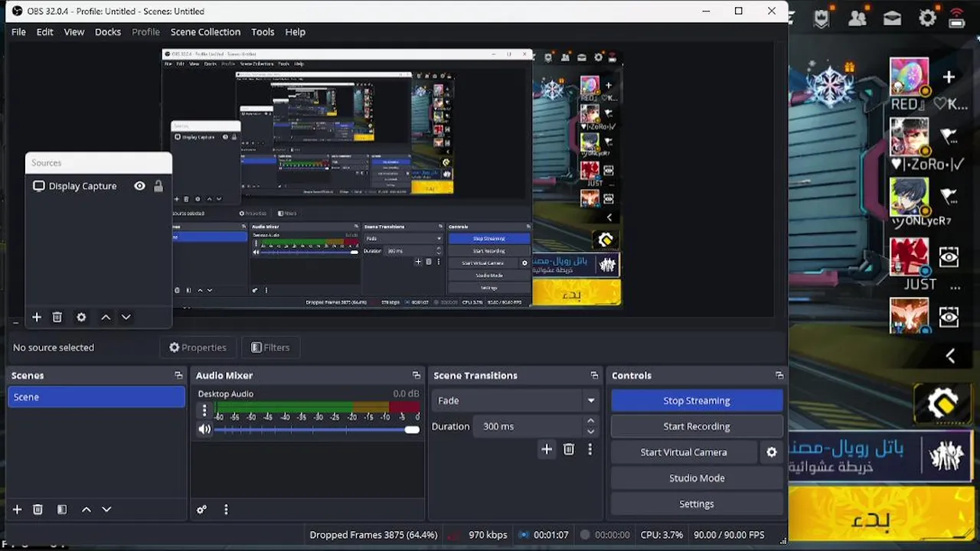980x551 pixels.
Task: Toggle lock on Display Capture source
Action: tap(158, 186)
